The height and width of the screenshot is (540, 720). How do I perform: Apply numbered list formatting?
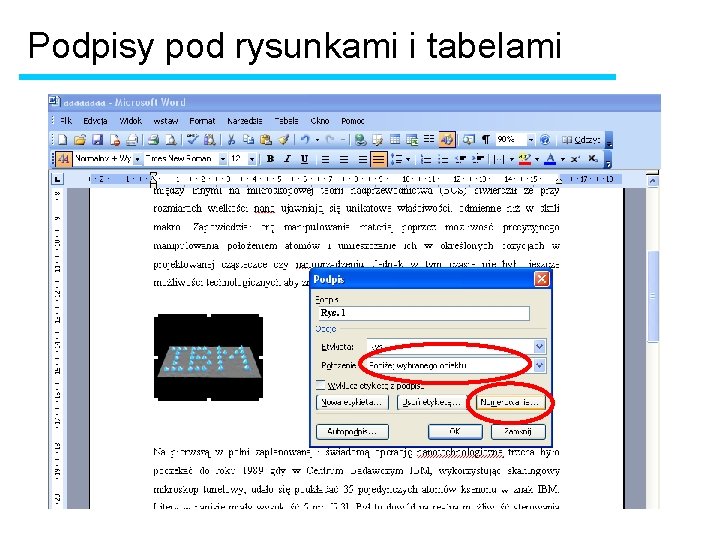click(x=426, y=159)
